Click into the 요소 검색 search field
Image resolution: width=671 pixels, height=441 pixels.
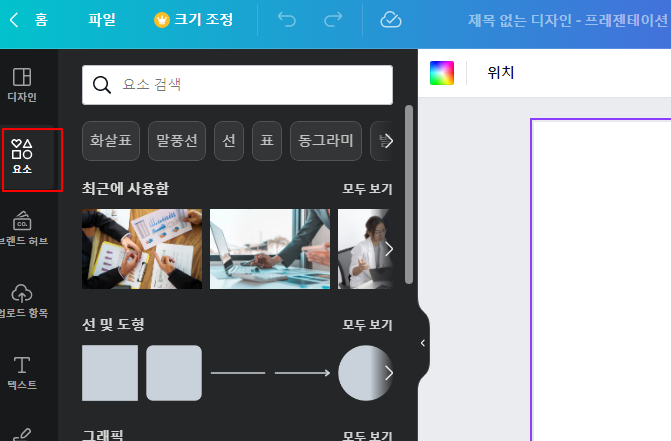[x=237, y=85]
